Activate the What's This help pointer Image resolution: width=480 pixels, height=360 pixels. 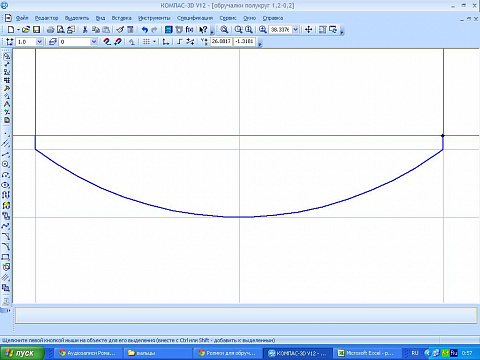[x=203, y=30]
